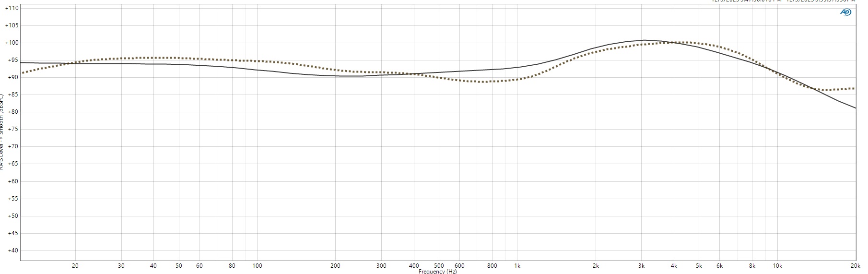
Task: Click the AP logo icon
Action: pyautogui.click(x=845, y=12)
